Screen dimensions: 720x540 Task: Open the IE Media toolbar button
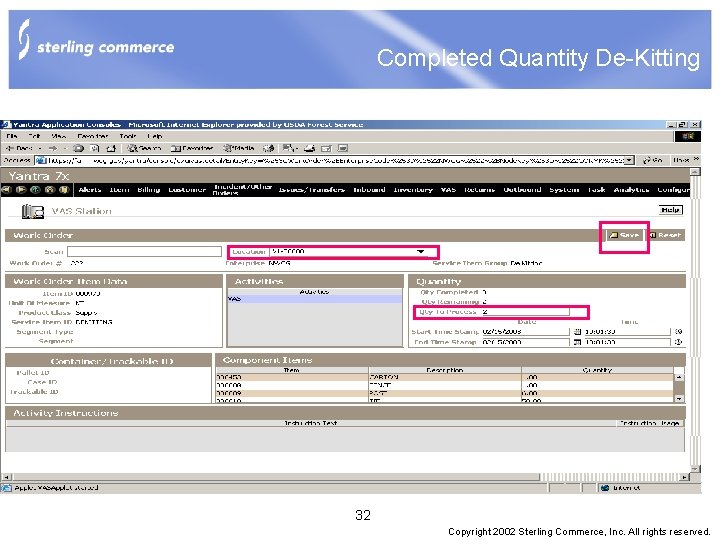(239, 148)
